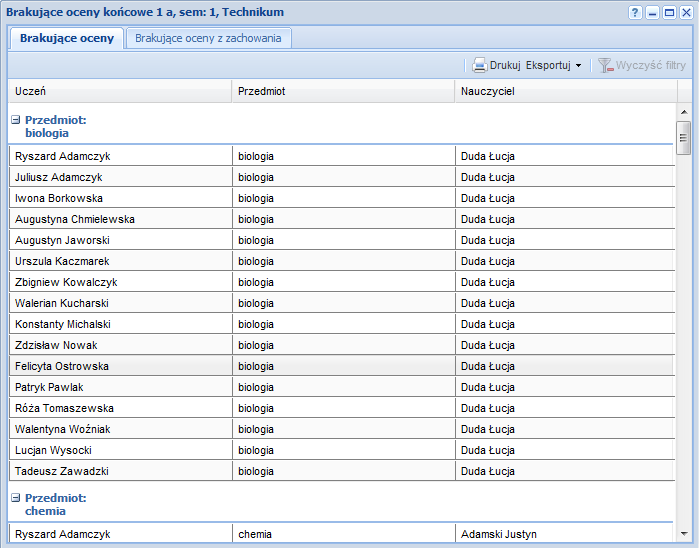Click the Drukuj button label
This screenshot has width=699, height=548.
tap(505, 65)
